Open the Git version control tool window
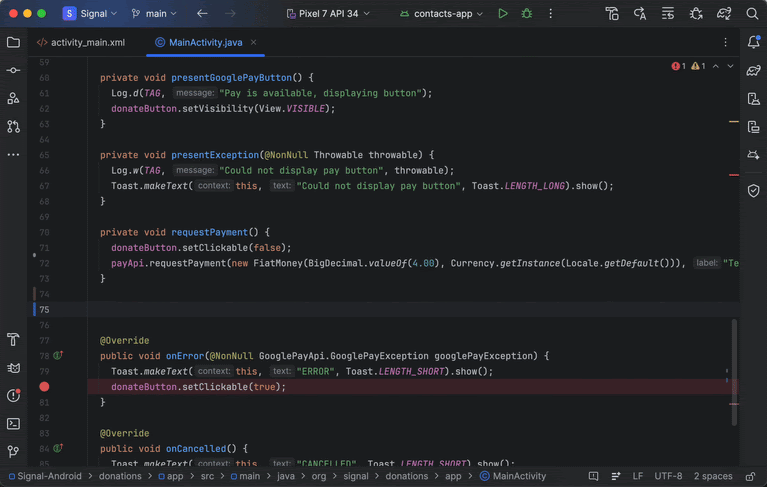 coord(13,452)
